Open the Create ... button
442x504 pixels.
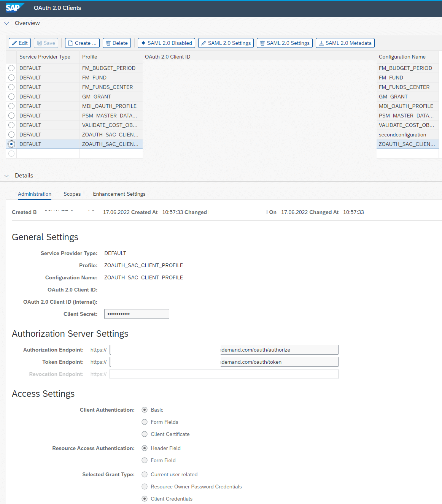point(82,43)
